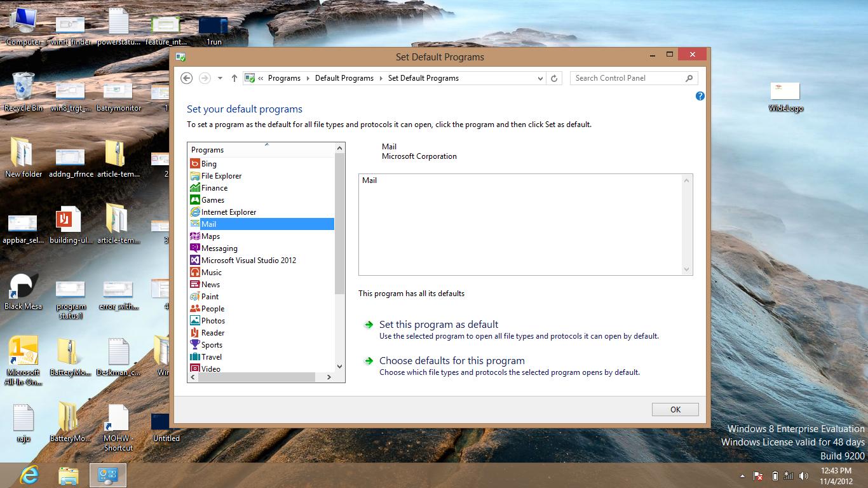This screenshot has width=868, height=488.
Task: Pick Games in the Programs list
Action: [262, 200]
